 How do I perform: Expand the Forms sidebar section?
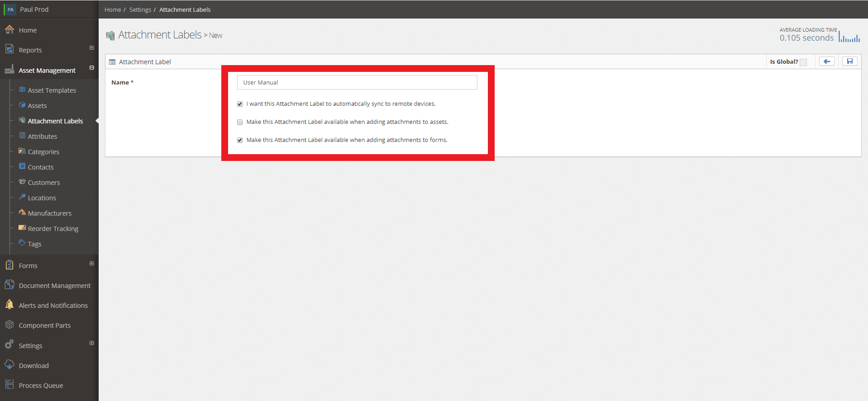[x=91, y=264]
